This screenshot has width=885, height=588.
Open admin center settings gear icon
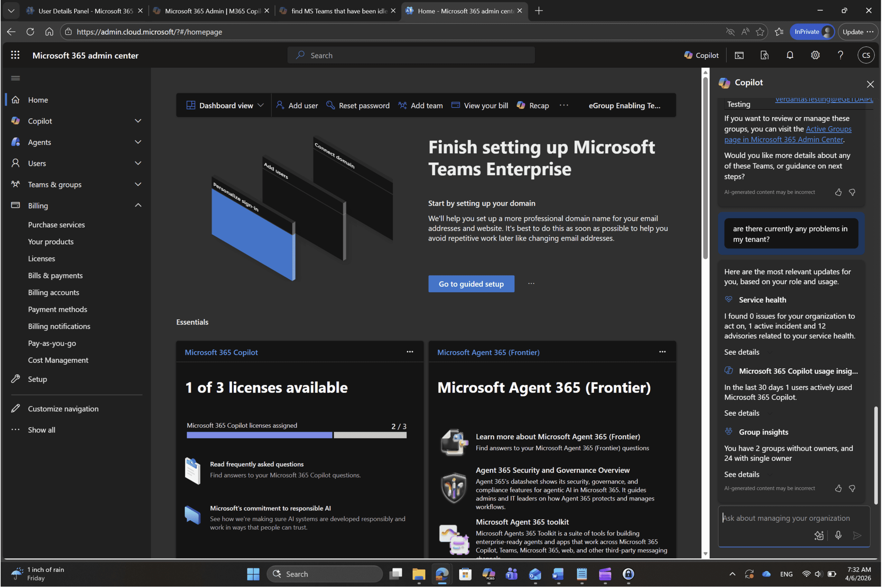point(815,55)
